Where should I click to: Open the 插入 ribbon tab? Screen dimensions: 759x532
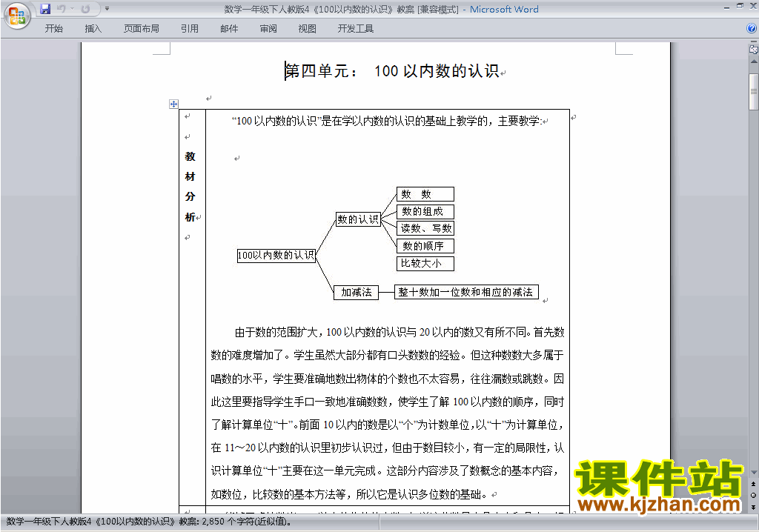[93, 29]
